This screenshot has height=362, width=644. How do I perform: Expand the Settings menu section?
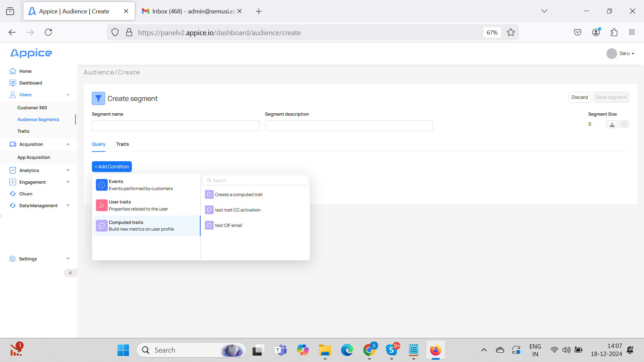(68, 259)
